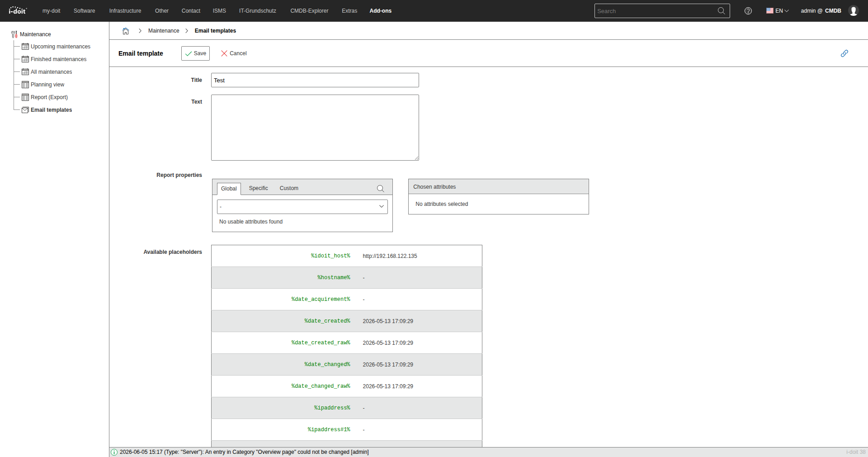Viewport: 868px width, 457px height.
Task: Click into the Text textarea
Action: [315, 128]
